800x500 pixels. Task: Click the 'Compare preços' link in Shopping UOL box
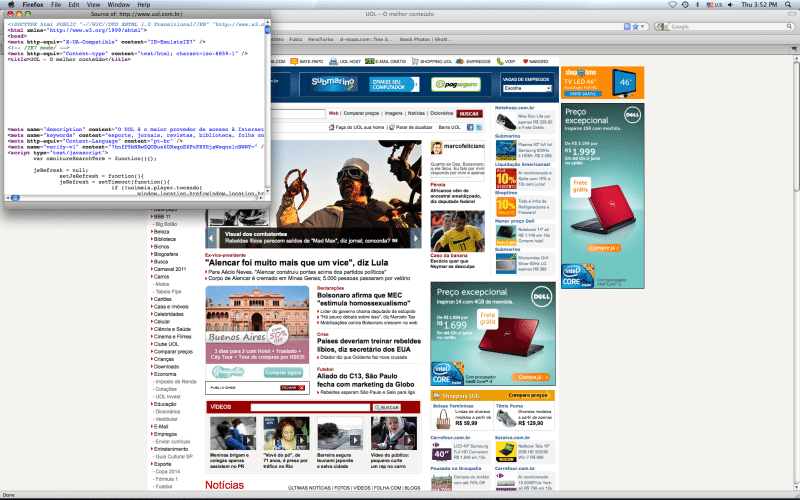pos(528,395)
